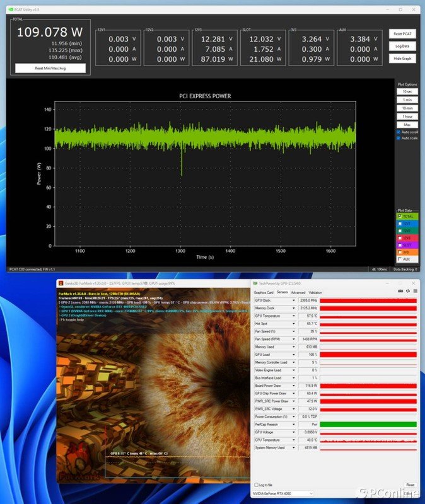Viewport: 425px width, 504px height.
Task: Maximize the PCAT Utility window
Action: [400, 9]
